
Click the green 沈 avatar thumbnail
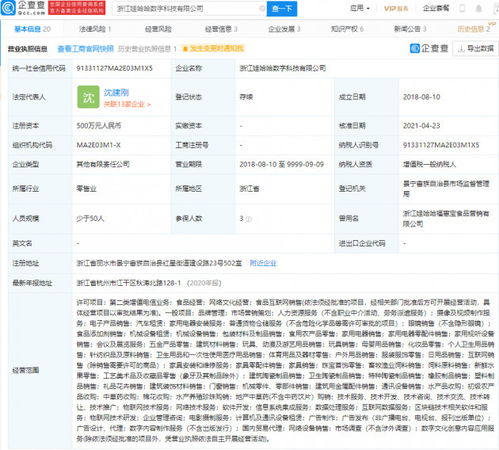(x=88, y=97)
